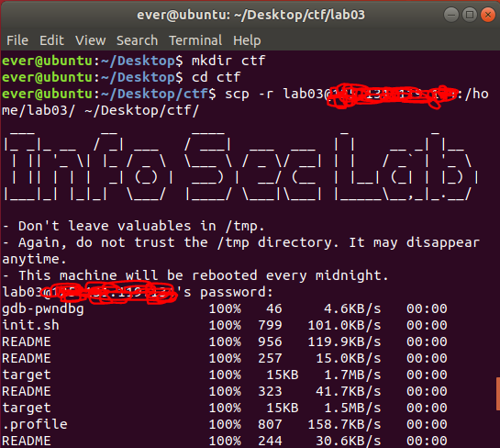Maximize the terminal window
The height and width of the screenshot is (448, 500).
pos(470,15)
